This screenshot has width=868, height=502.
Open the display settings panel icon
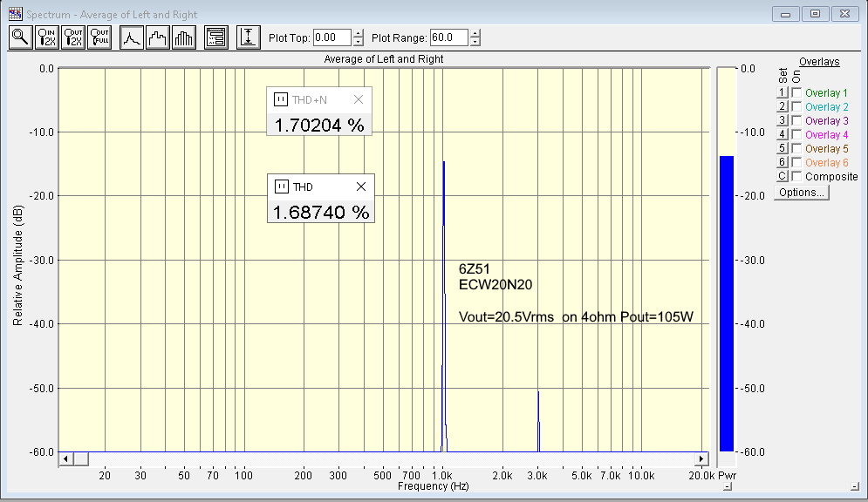pyautogui.click(x=216, y=37)
